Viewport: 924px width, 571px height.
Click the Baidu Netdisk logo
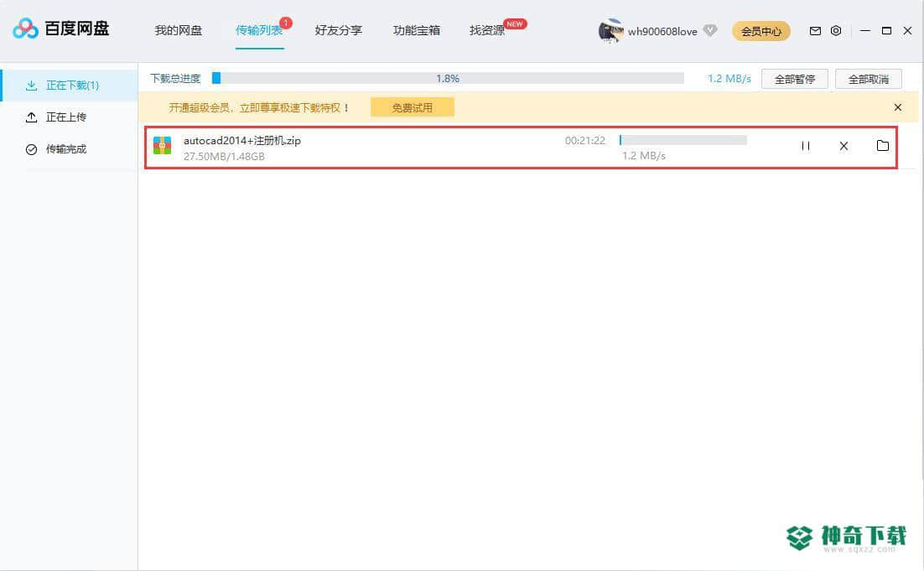coord(61,29)
